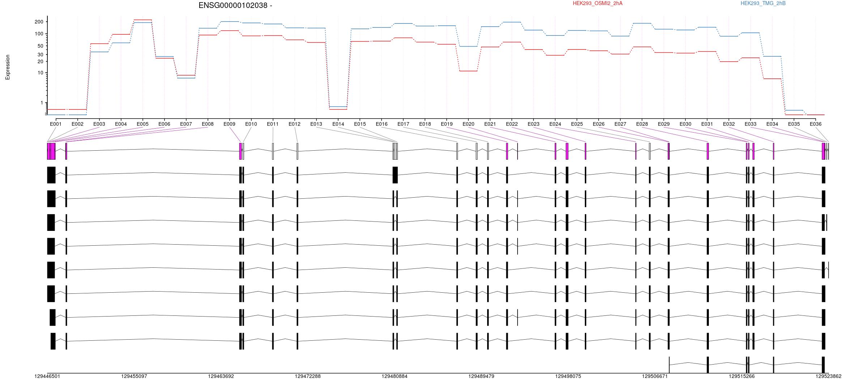Click exon label E013
This screenshot has height=383, width=868.
pyautogui.click(x=316, y=124)
